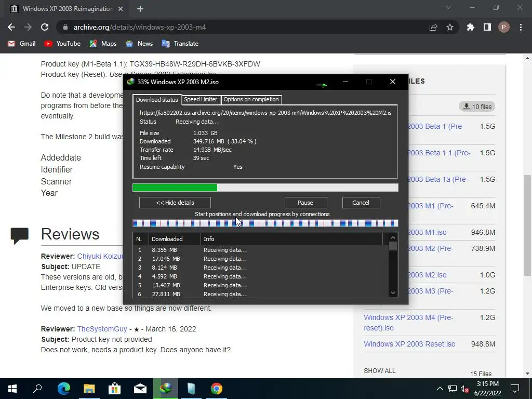Click Hide details button

point(175,203)
